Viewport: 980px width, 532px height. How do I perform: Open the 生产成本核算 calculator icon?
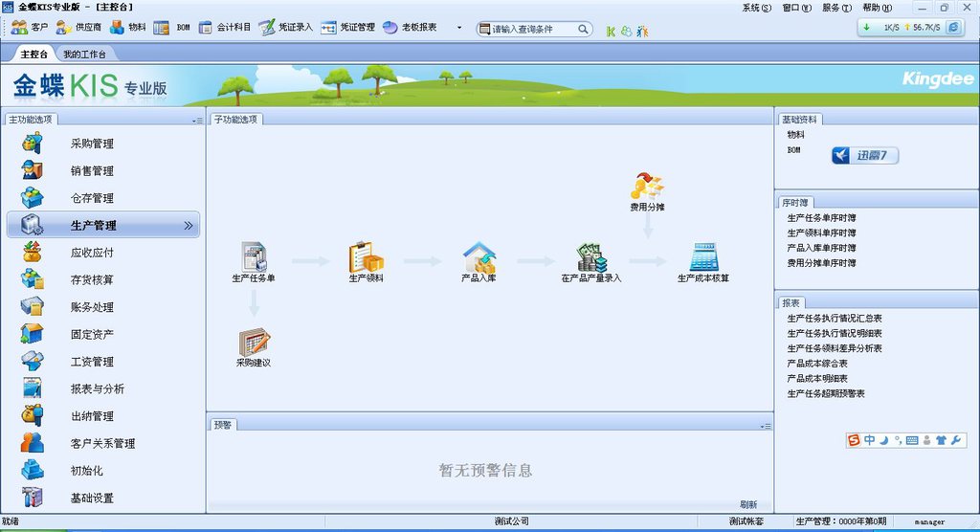point(703,257)
